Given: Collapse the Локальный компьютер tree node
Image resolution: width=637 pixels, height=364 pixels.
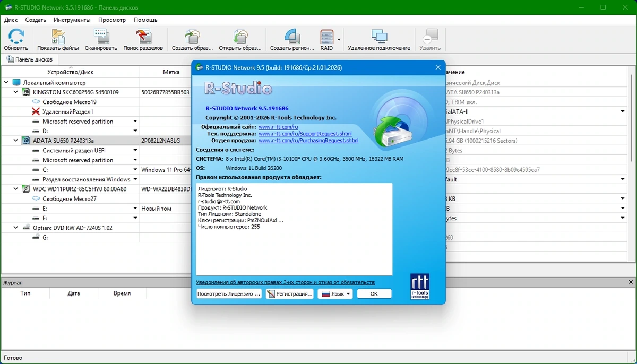Looking at the screenshot, I should 6,83.
